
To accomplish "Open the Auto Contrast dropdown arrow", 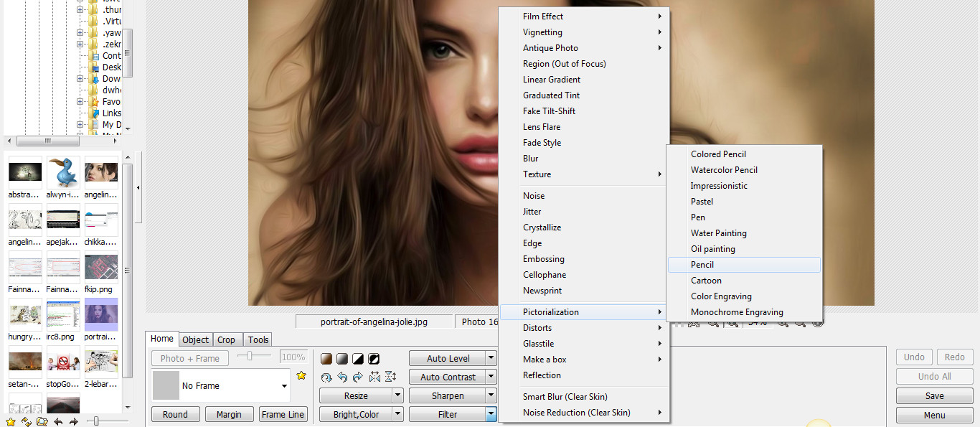I will pos(491,377).
